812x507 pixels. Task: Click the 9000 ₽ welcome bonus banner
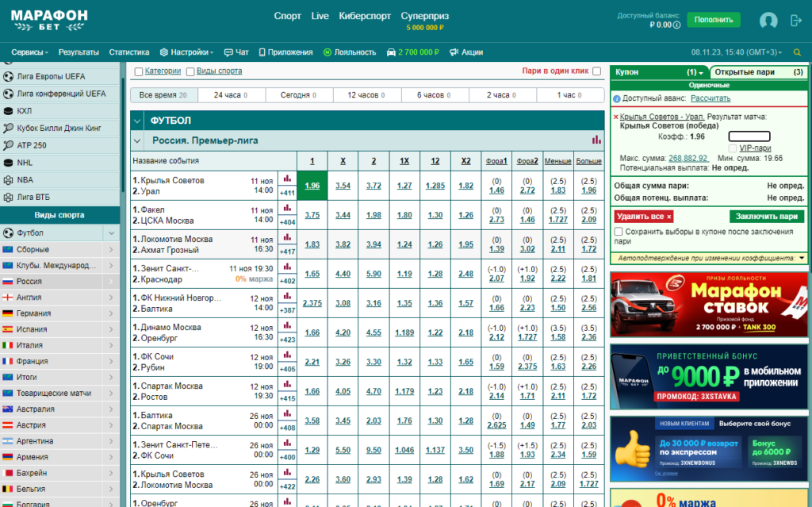click(709, 377)
